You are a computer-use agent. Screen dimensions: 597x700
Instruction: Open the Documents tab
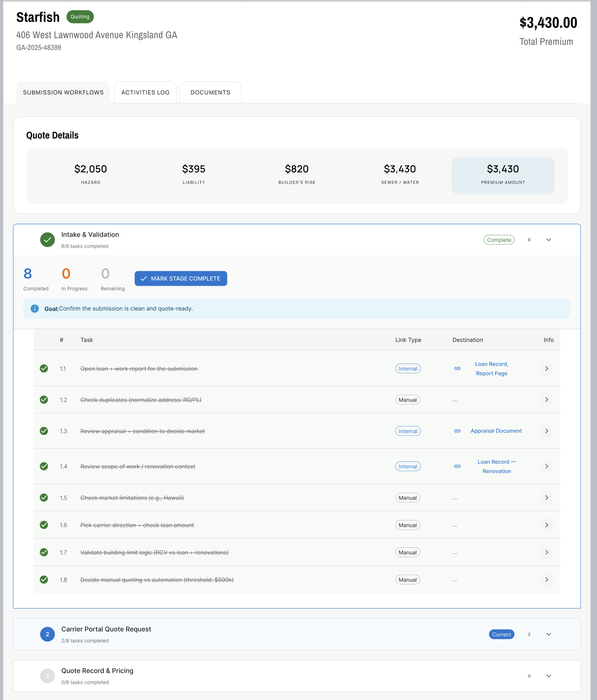click(x=211, y=92)
